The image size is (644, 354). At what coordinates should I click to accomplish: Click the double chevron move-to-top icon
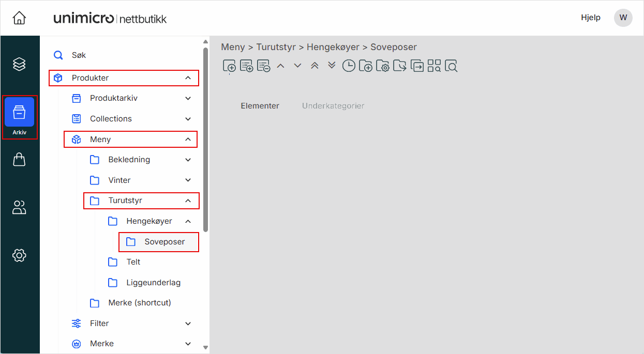(314, 66)
